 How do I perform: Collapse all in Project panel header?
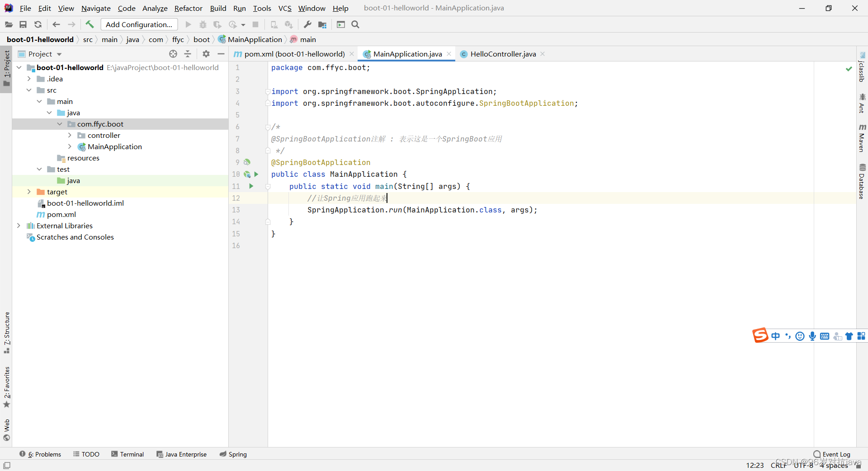pyautogui.click(x=188, y=54)
